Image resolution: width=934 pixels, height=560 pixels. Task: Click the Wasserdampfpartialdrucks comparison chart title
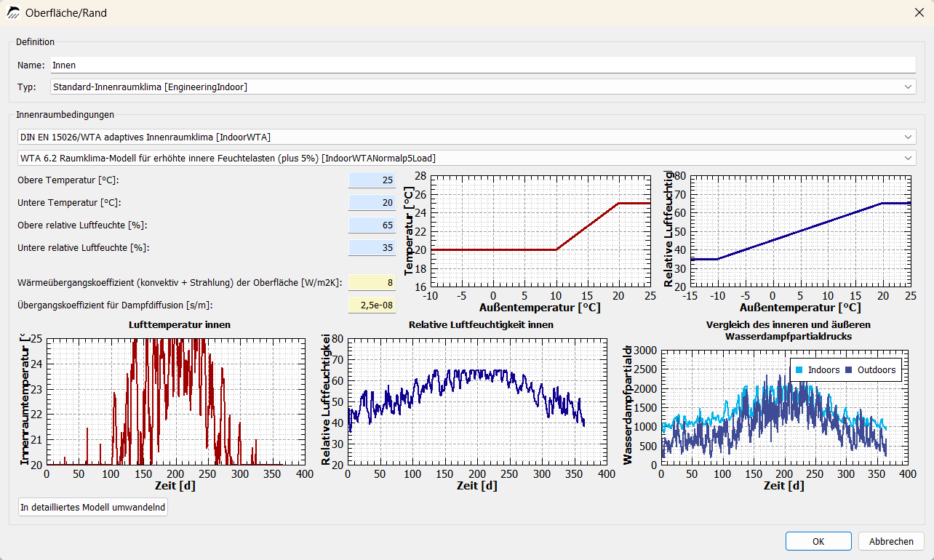point(789,330)
